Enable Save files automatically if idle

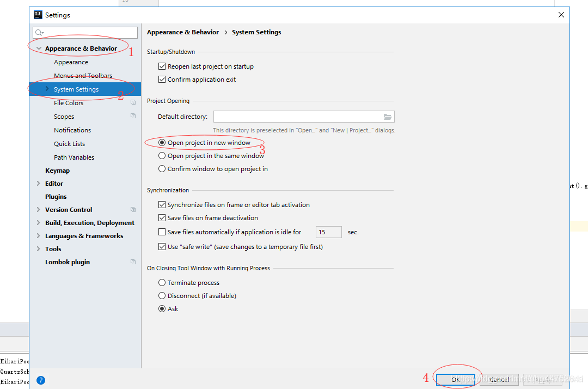(x=162, y=232)
